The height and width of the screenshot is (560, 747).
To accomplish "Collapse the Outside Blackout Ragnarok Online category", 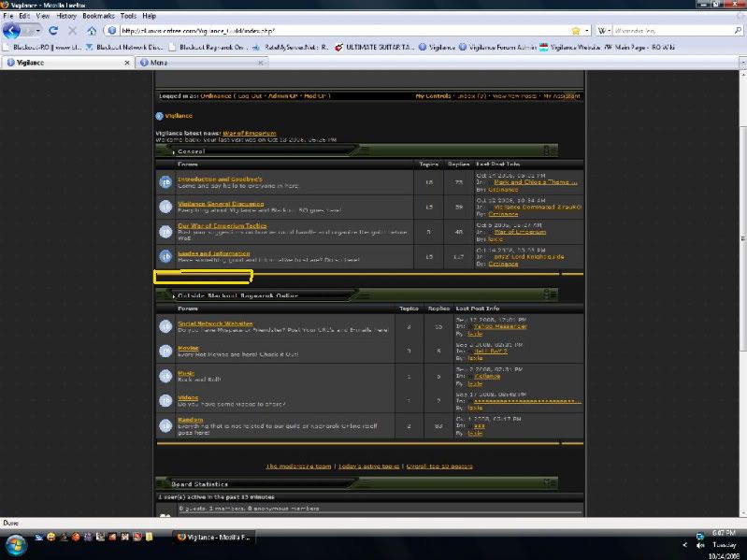I will point(550,294).
